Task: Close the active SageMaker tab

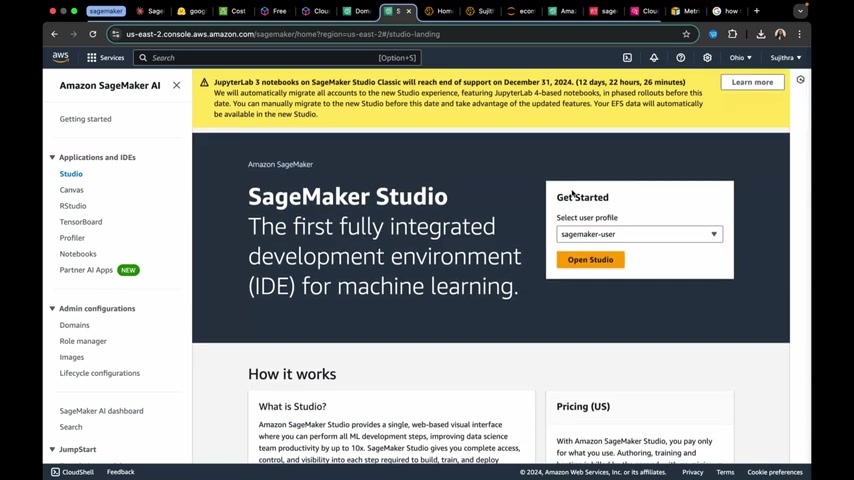Action: tap(408, 11)
